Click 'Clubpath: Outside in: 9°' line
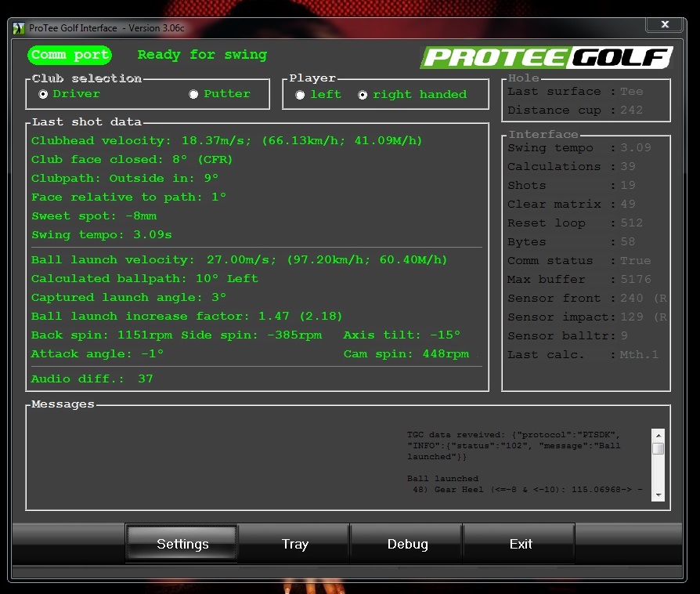 coord(124,179)
